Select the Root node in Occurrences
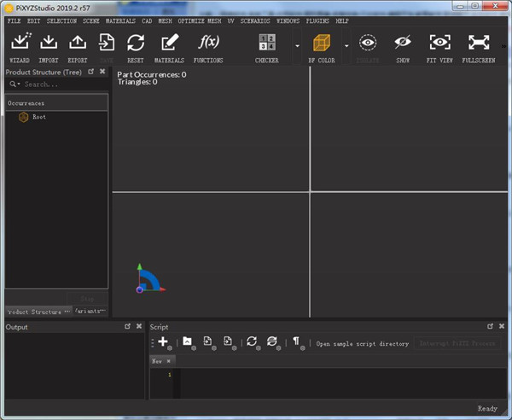 click(x=39, y=117)
